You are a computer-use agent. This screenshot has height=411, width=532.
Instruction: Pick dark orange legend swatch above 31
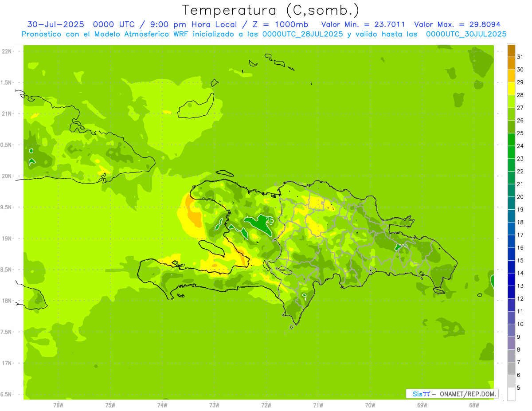click(511, 51)
